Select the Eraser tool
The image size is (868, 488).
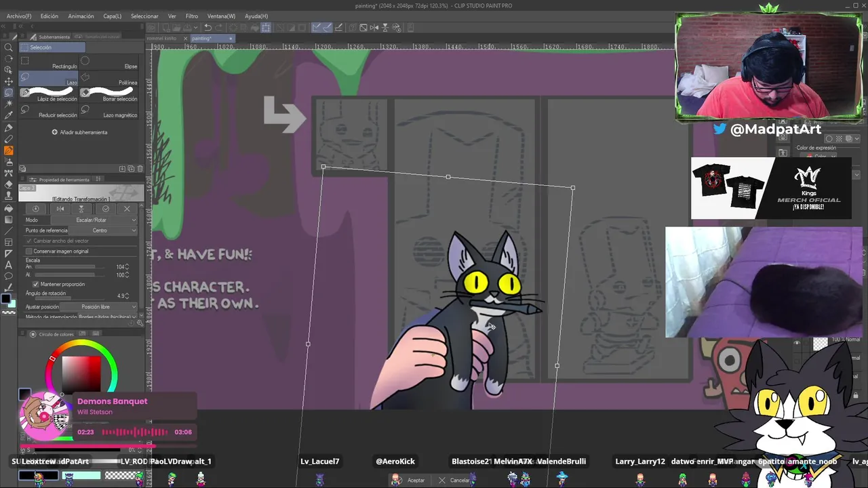point(8,184)
